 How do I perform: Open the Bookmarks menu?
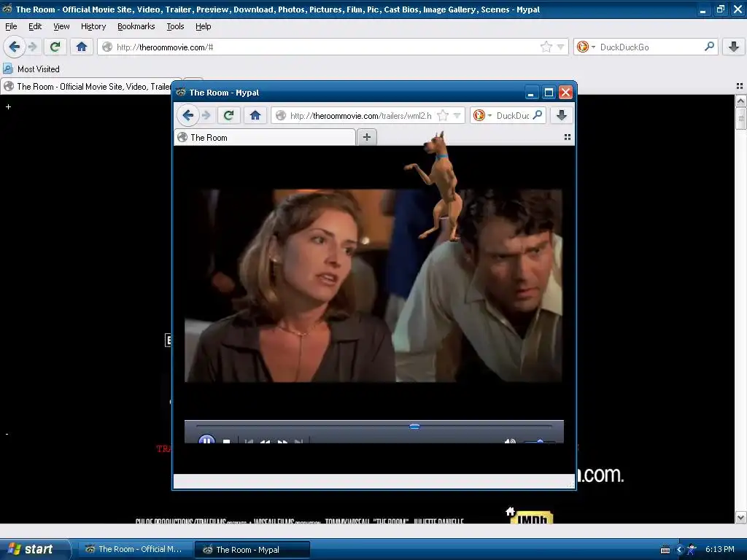tap(136, 26)
